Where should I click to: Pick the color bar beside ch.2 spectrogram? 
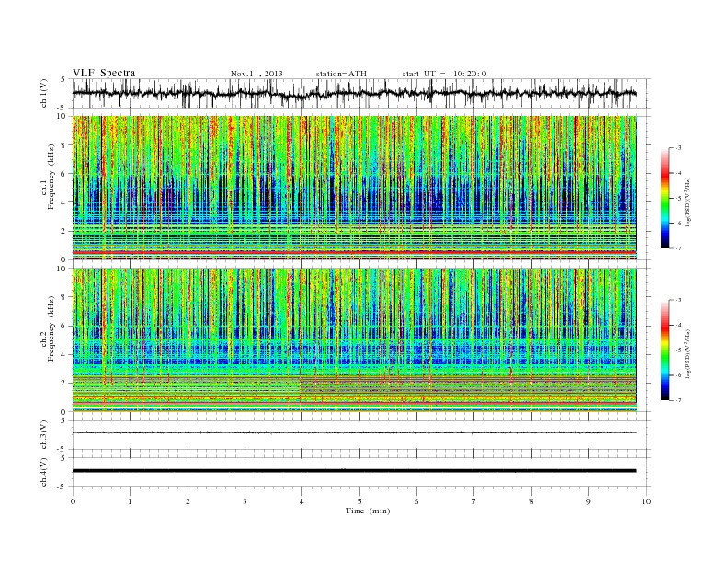coord(665,350)
